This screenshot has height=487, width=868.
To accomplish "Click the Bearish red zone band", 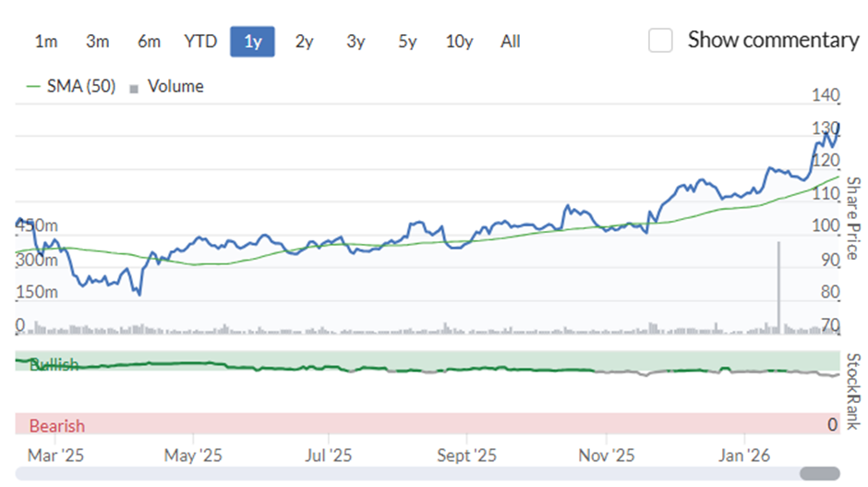I will coord(428,424).
